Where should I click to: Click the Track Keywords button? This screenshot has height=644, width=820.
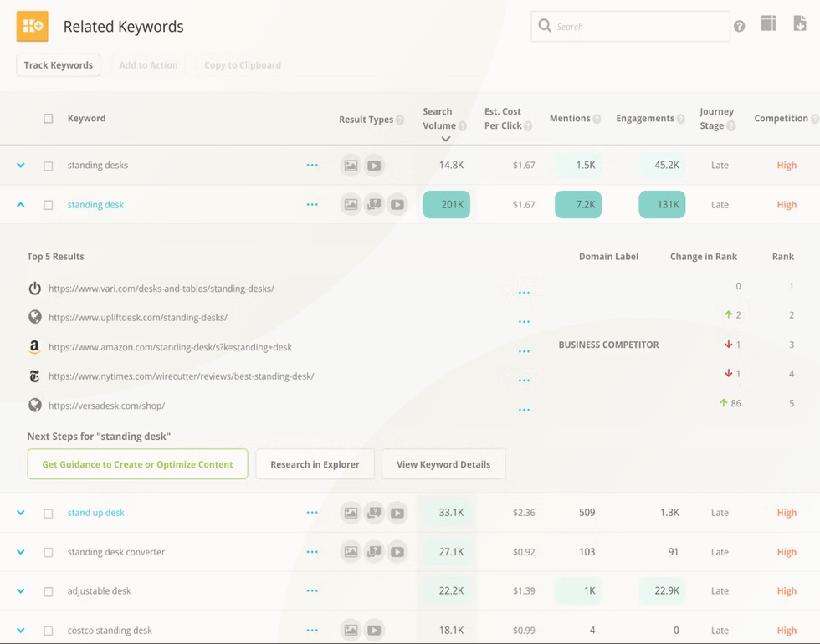point(58,65)
